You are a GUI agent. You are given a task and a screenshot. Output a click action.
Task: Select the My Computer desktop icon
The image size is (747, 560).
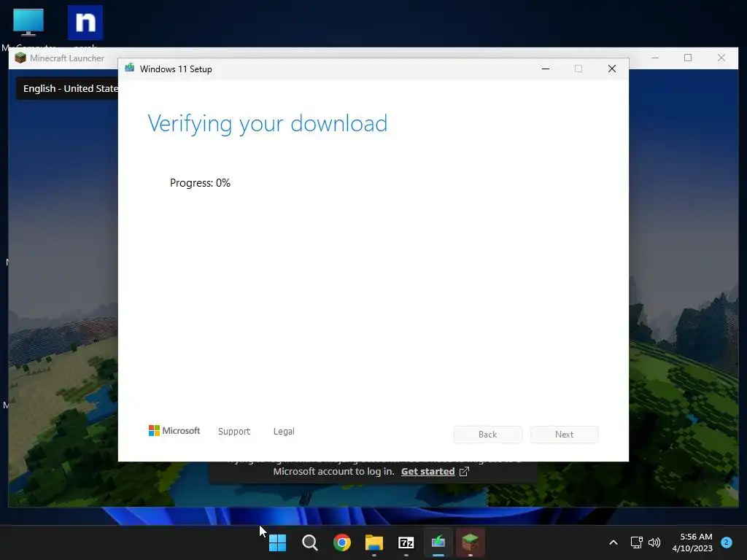coord(28,23)
